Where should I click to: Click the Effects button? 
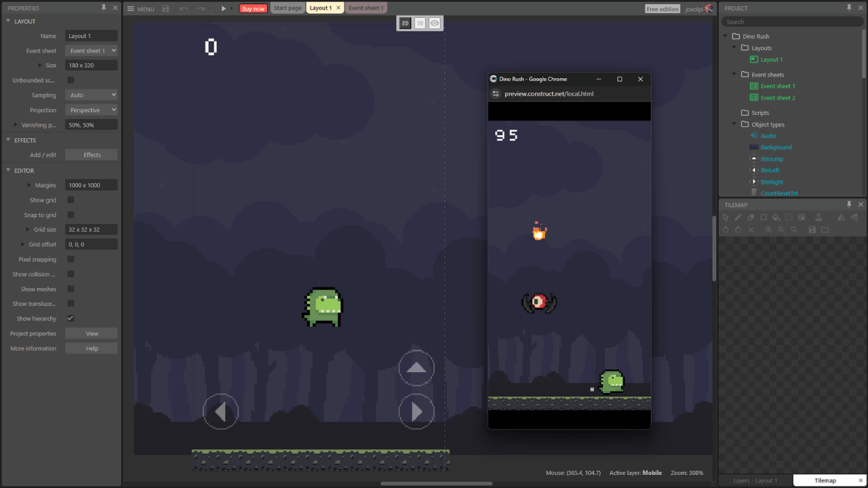pyautogui.click(x=92, y=155)
